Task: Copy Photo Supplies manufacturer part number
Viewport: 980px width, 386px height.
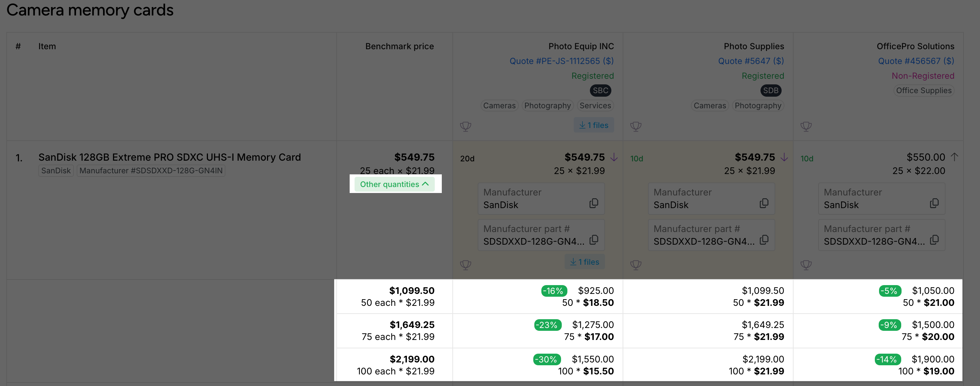Action: (x=764, y=240)
